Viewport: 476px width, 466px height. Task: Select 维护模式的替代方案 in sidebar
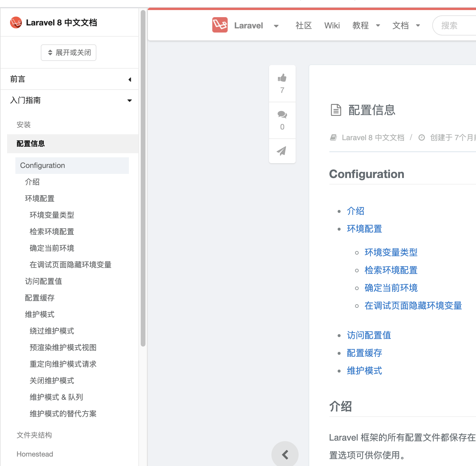click(63, 414)
